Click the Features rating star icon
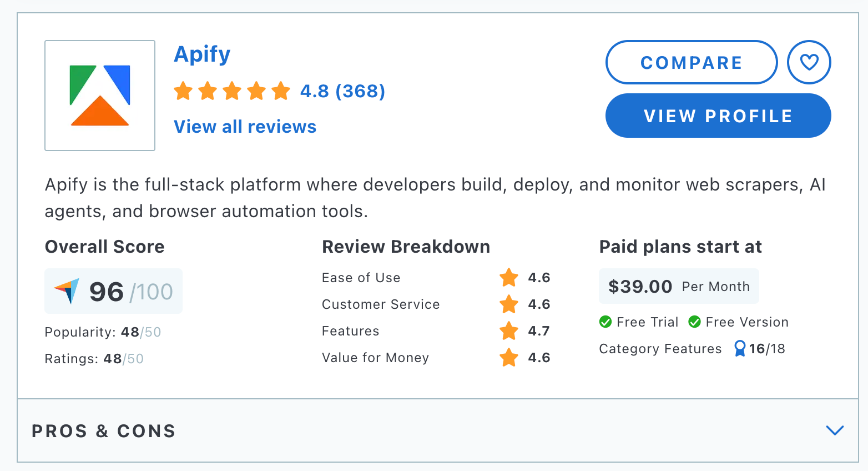This screenshot has height=471, width=868. (508, 331)
